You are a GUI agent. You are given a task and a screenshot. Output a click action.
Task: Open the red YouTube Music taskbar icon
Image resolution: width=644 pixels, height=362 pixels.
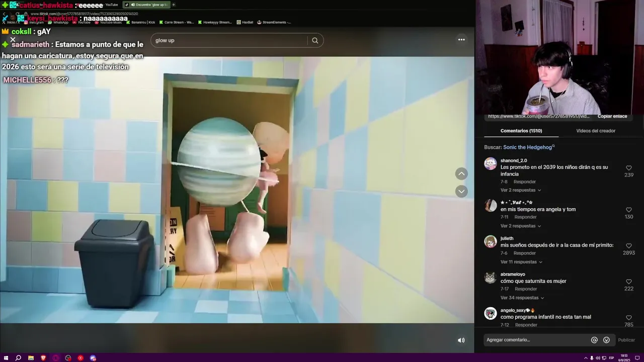[80, 358]
